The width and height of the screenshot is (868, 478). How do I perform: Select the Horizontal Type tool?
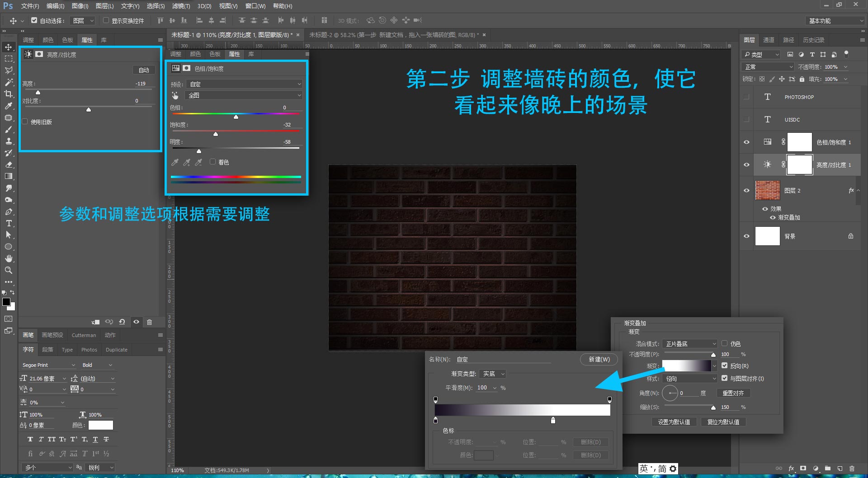point(9,223)
